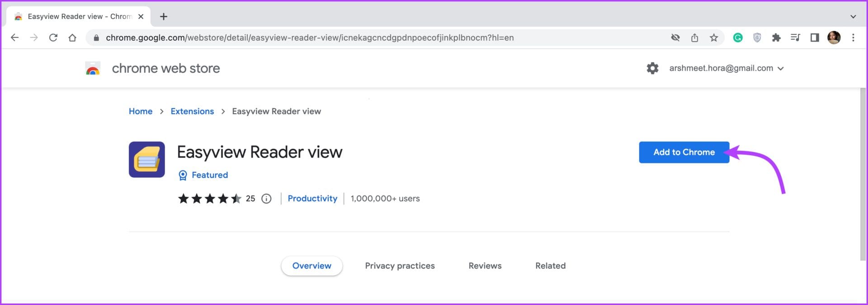Image resolution: width=868 pixels, height=305 pixels.
Task: Switch to the Privacy practices tab
Action: point(400,266)
